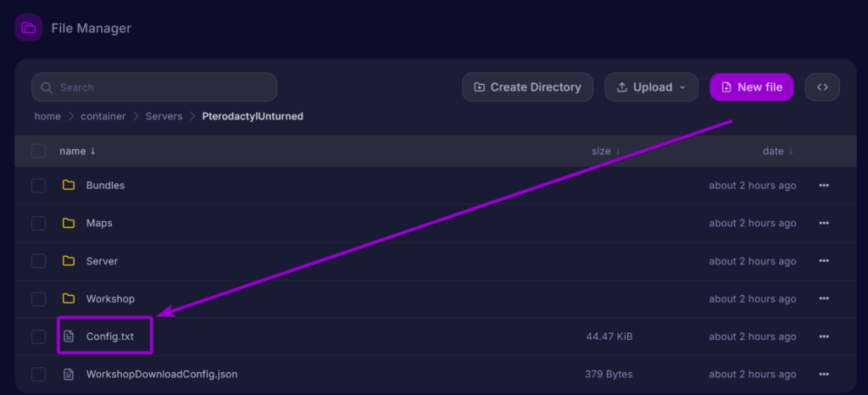Check the box next to Bundles

(x=38, y=186)
